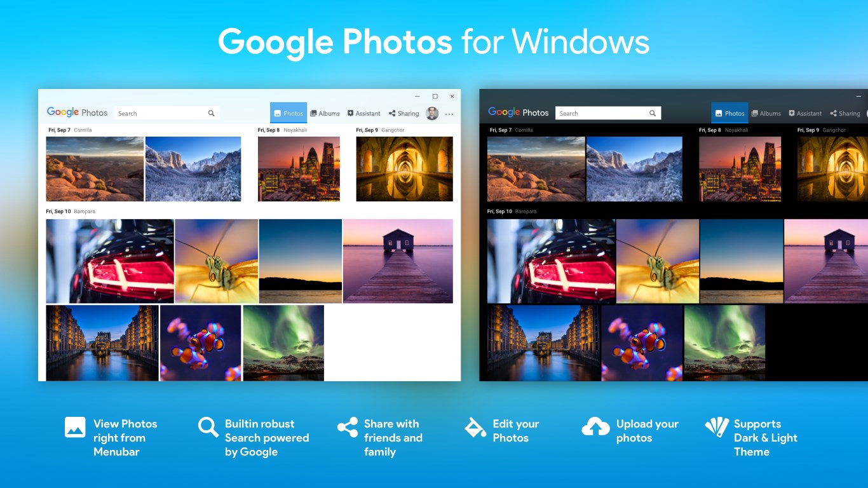Click the swatch fan icon beside Supports Dark & Light

[717, 427]
